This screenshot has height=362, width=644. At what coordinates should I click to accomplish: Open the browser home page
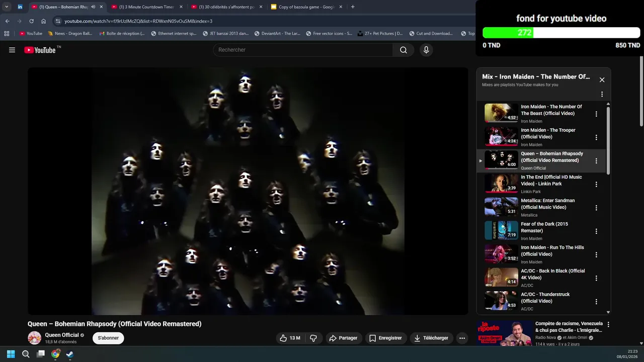point(43,21)
